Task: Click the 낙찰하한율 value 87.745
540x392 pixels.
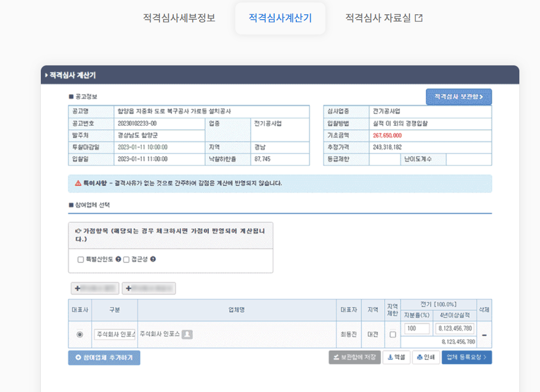Action: pyautogui.click(x=262, y=159)
